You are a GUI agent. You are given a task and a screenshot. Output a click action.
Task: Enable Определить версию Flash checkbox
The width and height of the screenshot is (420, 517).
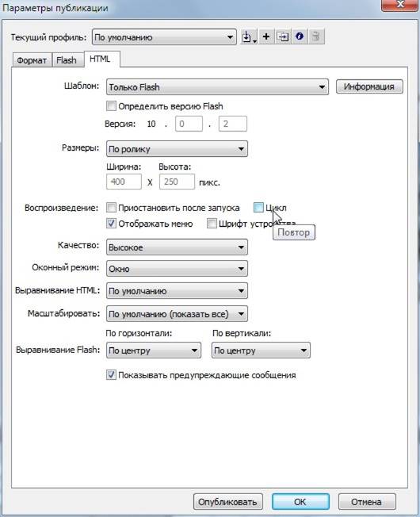click(112, 106)
